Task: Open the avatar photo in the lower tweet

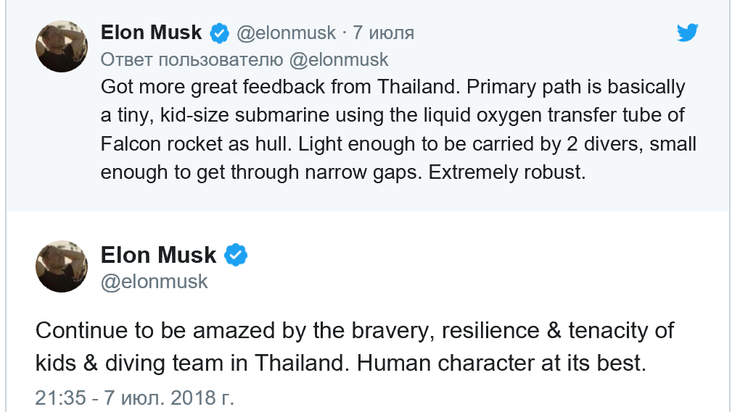Action: pos(61,266)
